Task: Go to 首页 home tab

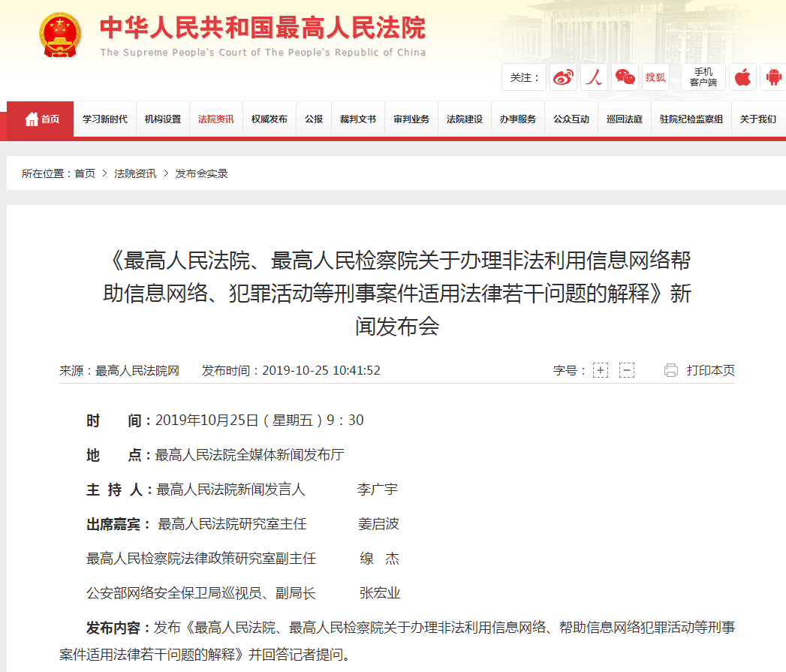Action: coord(41,119)
